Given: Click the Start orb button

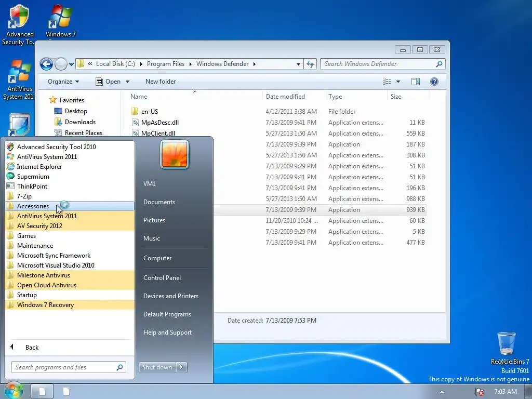Looking at the screenshot, I should click(x=14, y=391).
